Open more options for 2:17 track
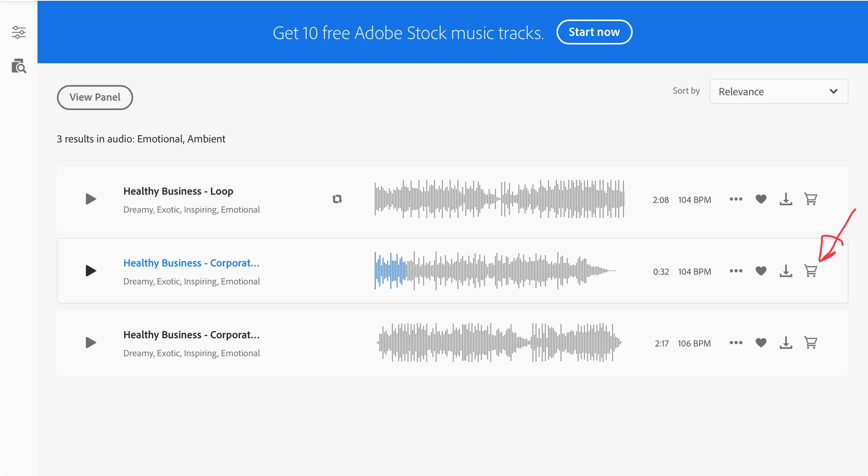 coord(736,343)
